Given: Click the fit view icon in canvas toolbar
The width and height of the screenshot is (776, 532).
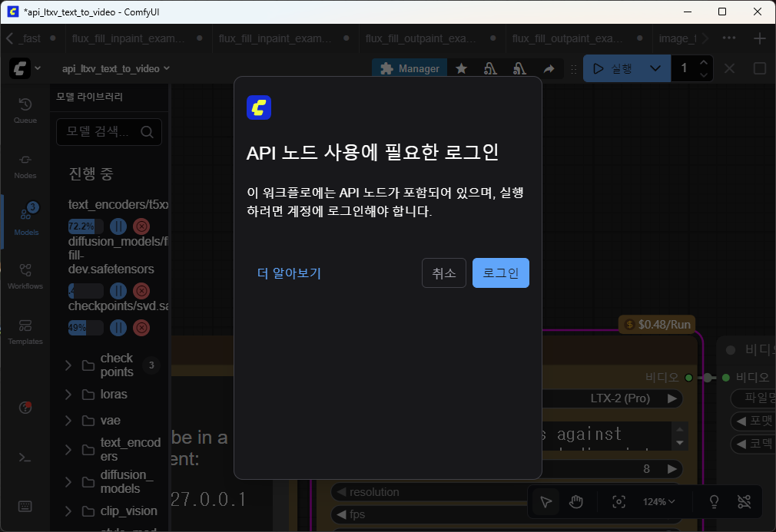Looking at the screenshot, I should [x=618, y=501].
